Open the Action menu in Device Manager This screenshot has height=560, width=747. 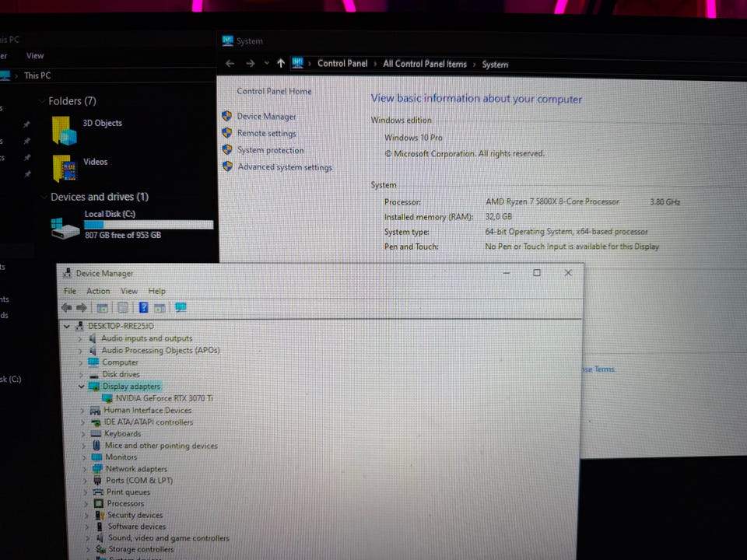98,291
